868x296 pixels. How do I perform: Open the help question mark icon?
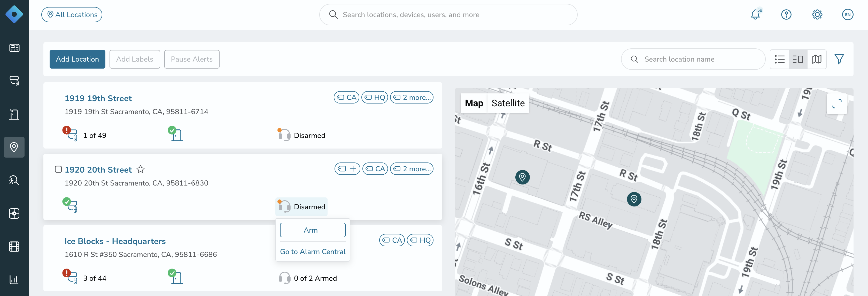(x=786, y=14)
